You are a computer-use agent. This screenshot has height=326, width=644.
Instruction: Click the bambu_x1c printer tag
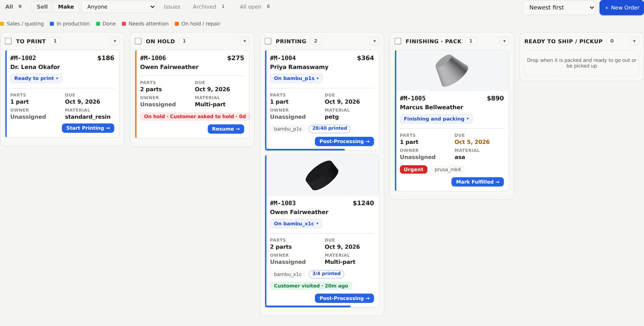click(288, 274)
